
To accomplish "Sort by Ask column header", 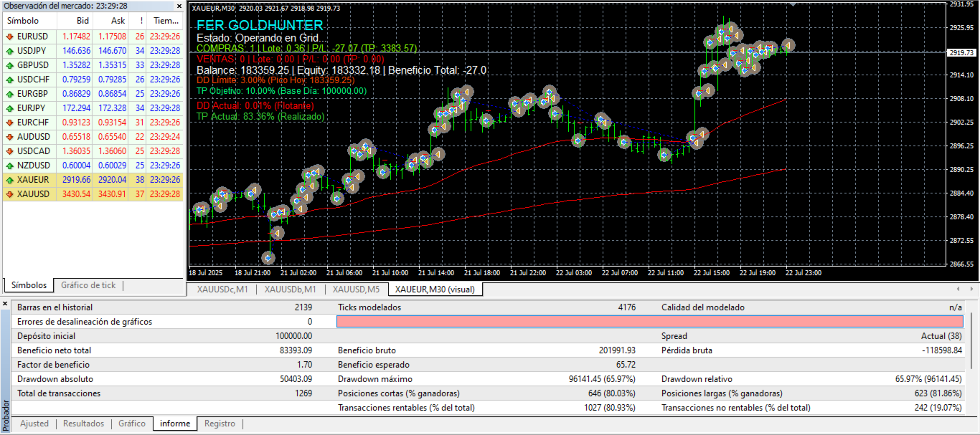I will coord(111,21).
